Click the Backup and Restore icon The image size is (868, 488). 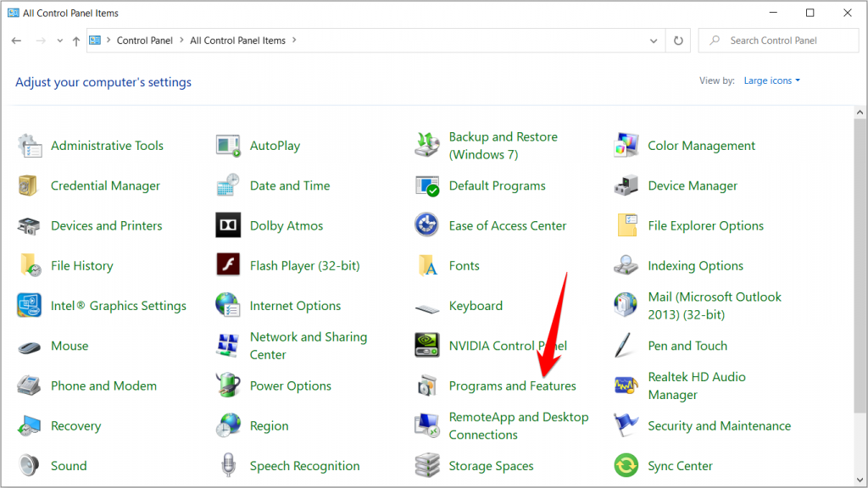(x=427, y=146)
